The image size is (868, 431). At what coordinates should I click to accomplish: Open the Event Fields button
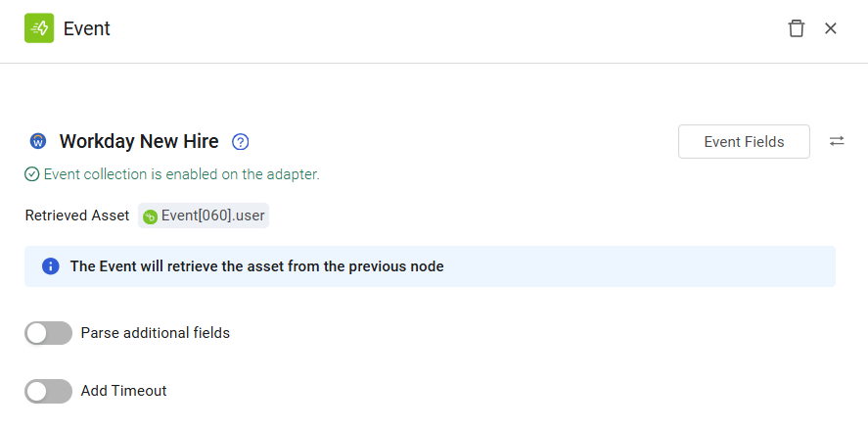point(744,142)
